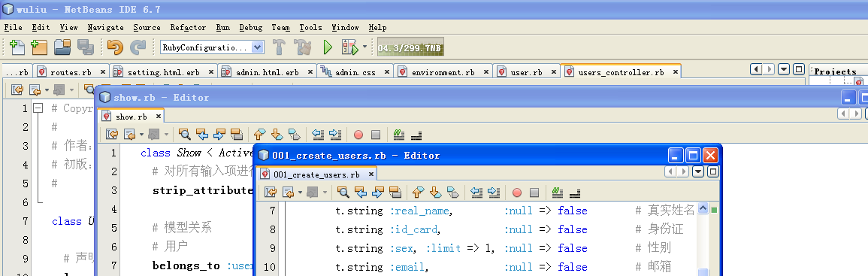Create a new file from main toolbar
868x276 pixels.
[x=17, y=47]
